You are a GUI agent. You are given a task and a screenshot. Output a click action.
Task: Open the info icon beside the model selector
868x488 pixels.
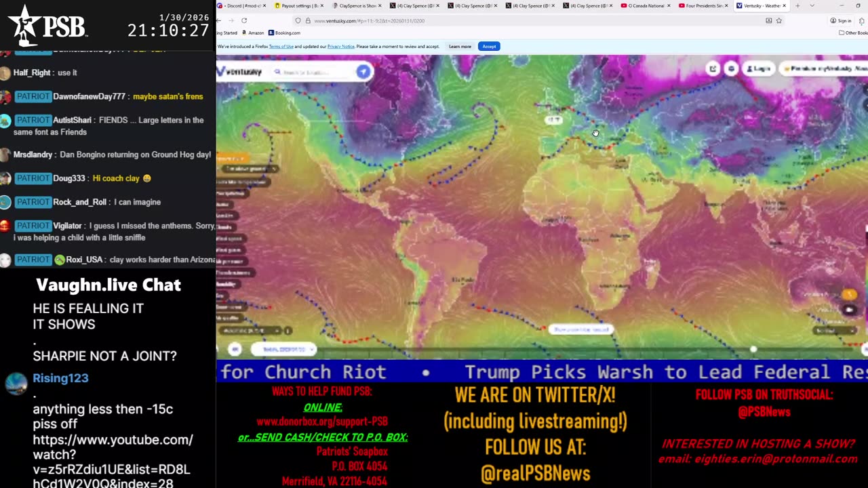click(x=288, y=331)
